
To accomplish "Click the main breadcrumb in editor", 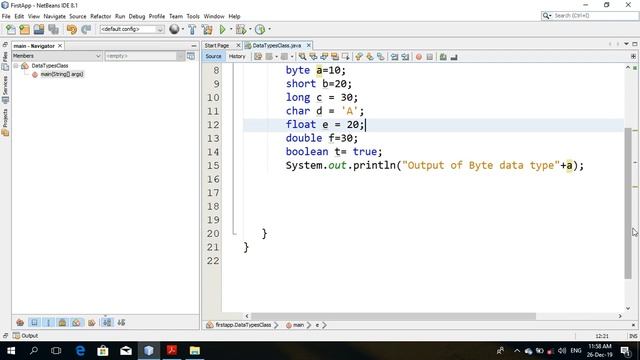I will (298, 325).
